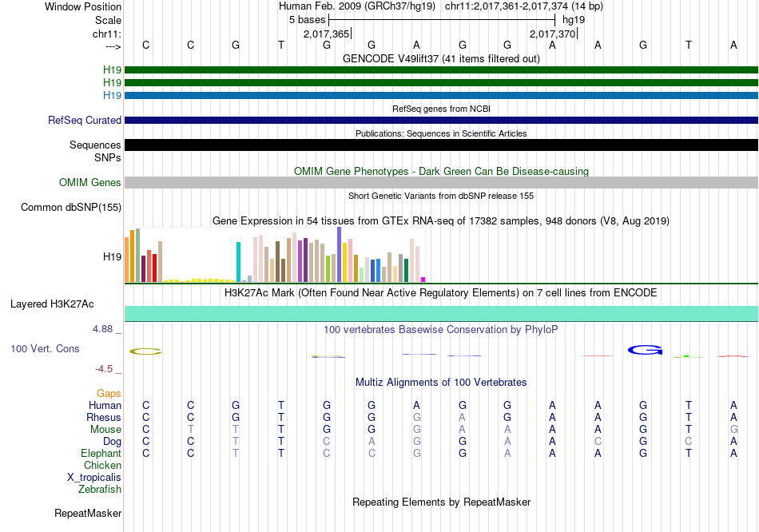The width and height of the screenshot is (759, 532).
Task: Click the Rhesus species label
Action: [x=104, y=417]
